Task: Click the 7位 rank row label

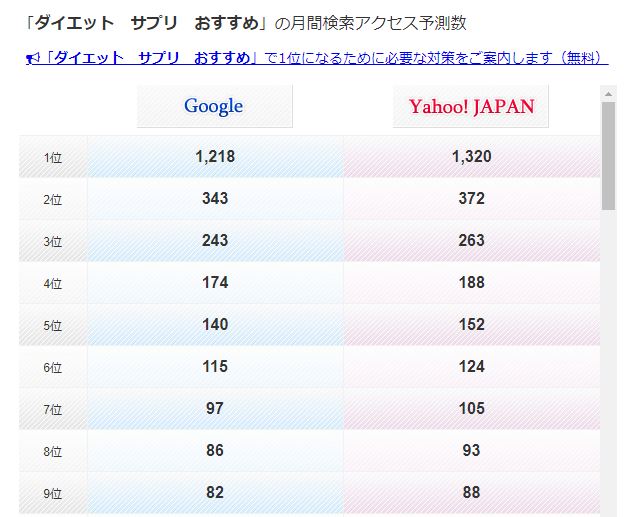Action: point(53,409)
